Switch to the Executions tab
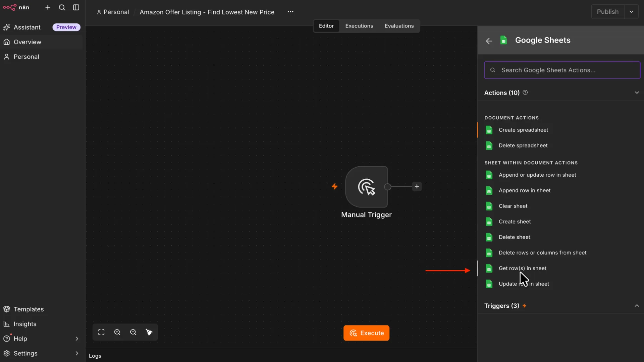The height and width of the screenshot is (362, 644). point(359,26)
